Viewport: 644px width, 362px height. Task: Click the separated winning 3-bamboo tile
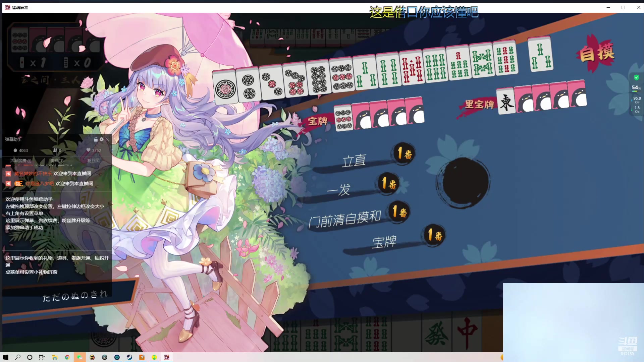coord(540,54)
